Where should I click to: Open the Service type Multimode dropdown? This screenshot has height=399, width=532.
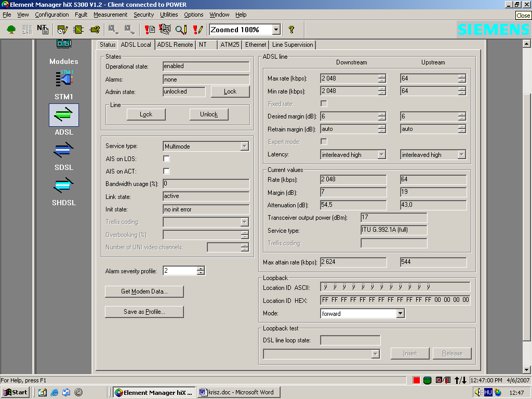click(x=244, y=146)
